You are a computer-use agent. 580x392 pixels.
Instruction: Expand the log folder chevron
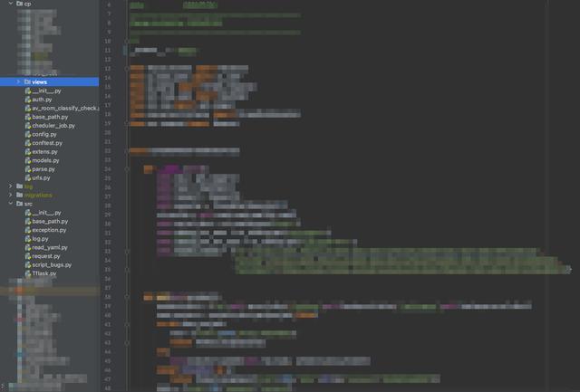(x=11, y=186)
